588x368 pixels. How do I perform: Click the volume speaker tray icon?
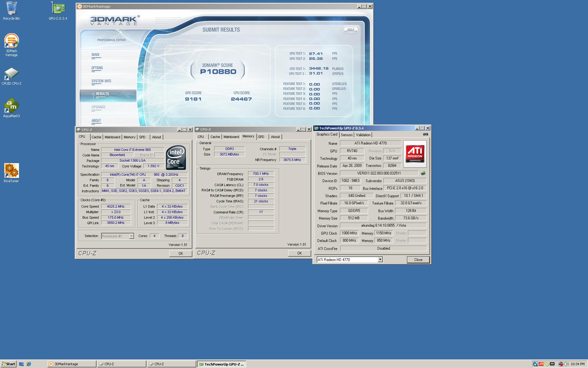tap(566, 364)
